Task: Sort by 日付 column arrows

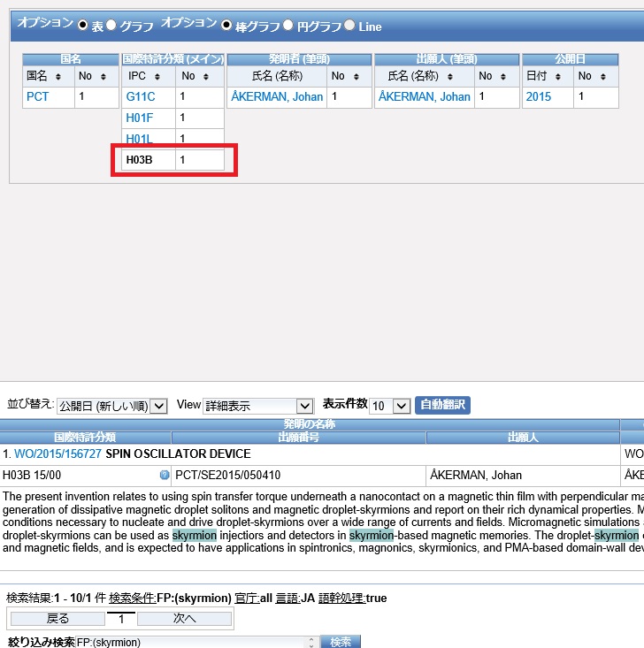Action: pos(558,76)
